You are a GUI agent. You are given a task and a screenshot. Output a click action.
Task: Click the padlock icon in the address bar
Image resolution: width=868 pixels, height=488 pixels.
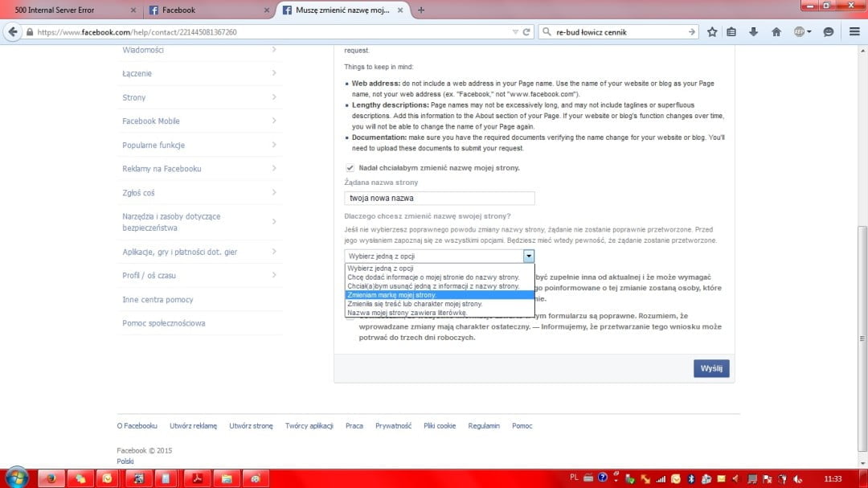click(x=30, y=32)
